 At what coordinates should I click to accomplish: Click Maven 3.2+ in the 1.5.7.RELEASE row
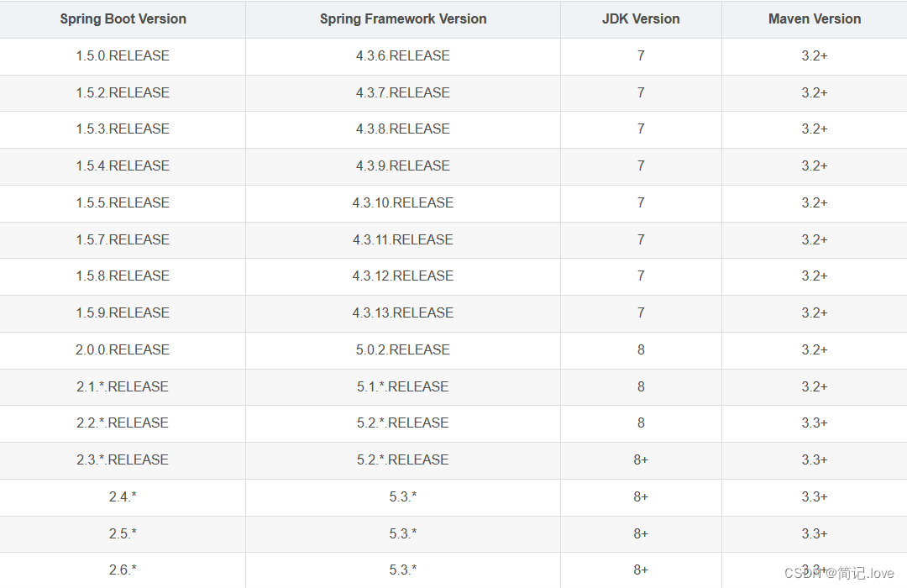pyautogui.click(x=815, y=239)
